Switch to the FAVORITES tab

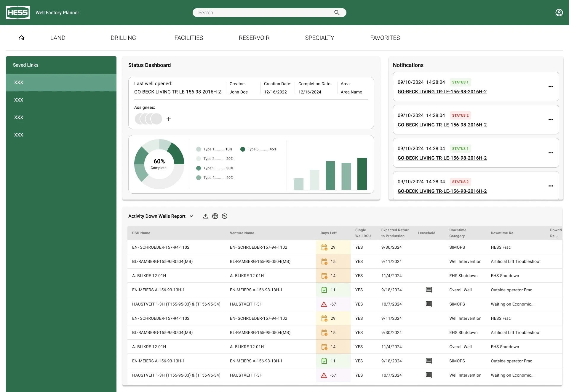coord(385,38)
